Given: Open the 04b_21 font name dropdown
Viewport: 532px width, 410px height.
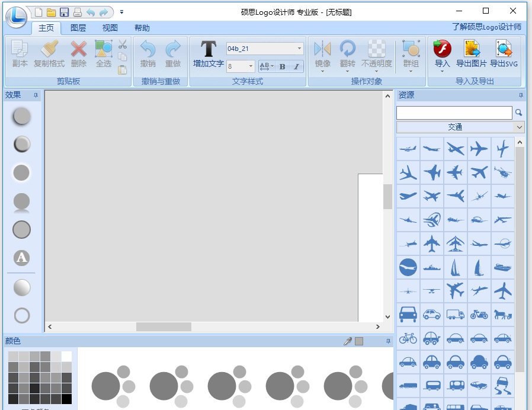Looking at the screenshot, I should (x=299, y=49).
